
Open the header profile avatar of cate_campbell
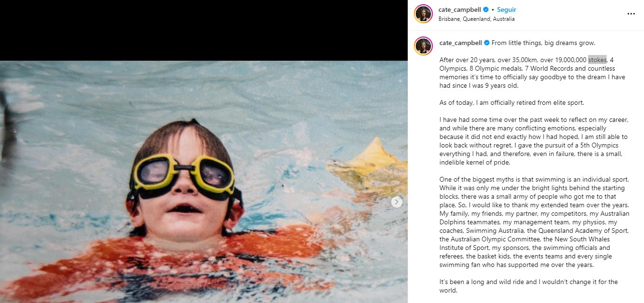pos(423,14)
